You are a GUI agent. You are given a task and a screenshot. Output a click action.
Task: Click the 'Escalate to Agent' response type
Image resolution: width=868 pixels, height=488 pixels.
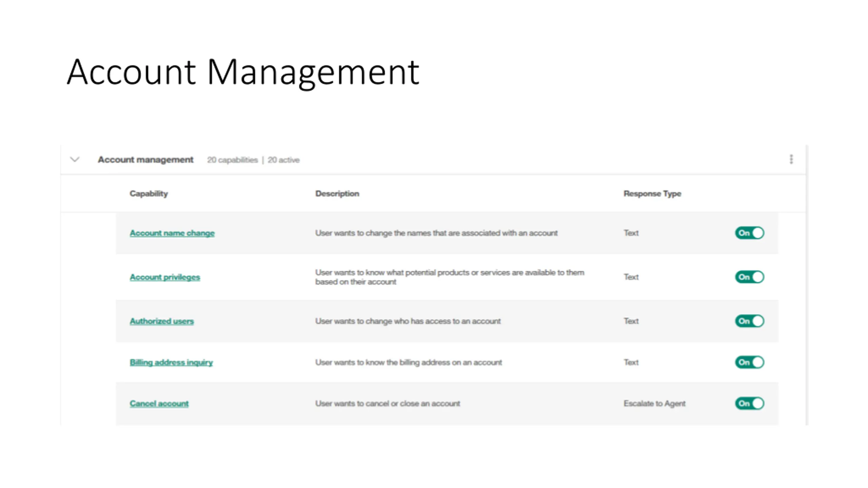654,404
